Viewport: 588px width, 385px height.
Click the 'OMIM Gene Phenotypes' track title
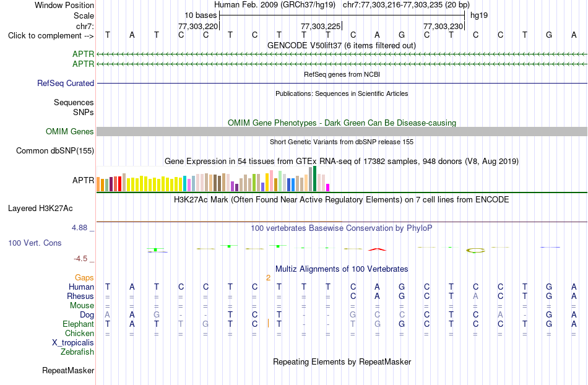(342, 123)
